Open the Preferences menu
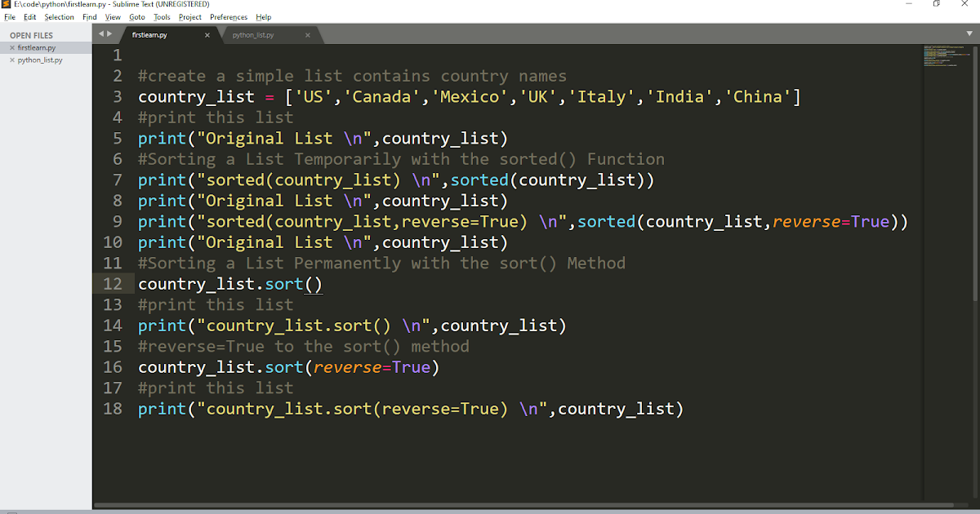 228,16
